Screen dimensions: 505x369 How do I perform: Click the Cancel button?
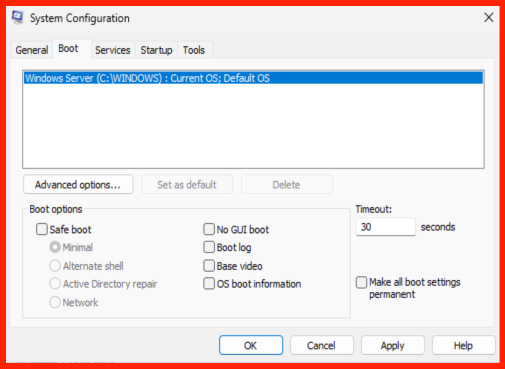pyautogui.click(x=322, y=345)
